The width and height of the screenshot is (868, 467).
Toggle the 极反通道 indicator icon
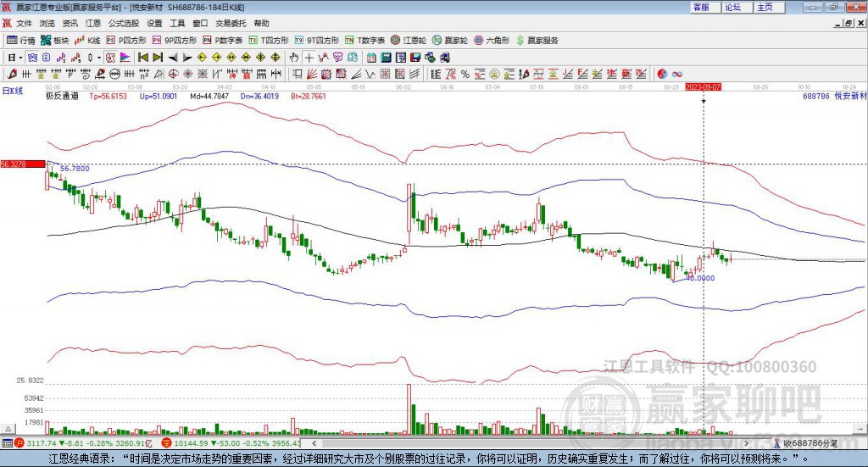[x=111, y=58]
